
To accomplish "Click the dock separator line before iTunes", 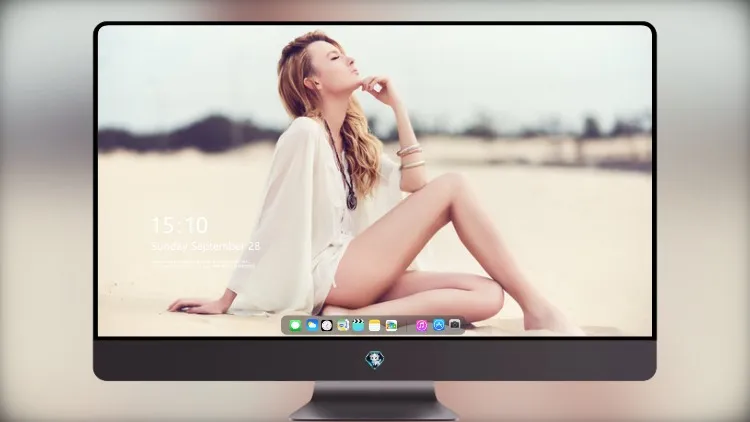I will click(x=407, y=326).
